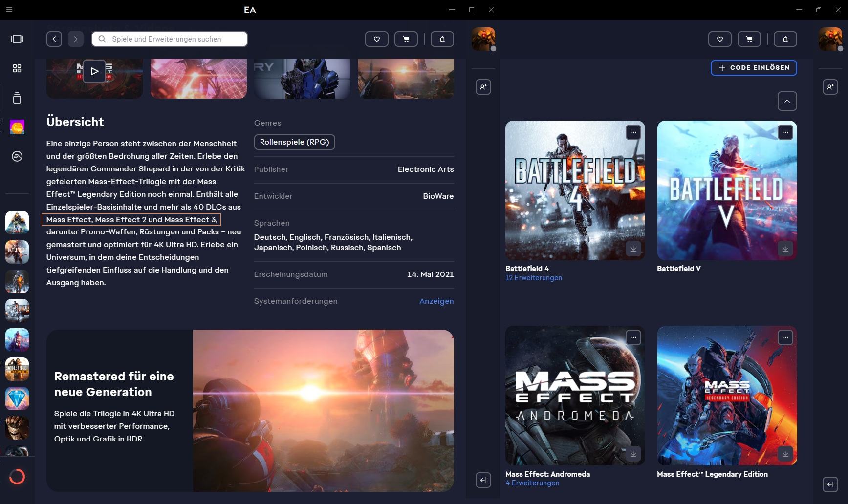The height and width of the screenshot is (504, 848).
Task: Click add friend icon in the left window
Action: click(x=483, y=87)
